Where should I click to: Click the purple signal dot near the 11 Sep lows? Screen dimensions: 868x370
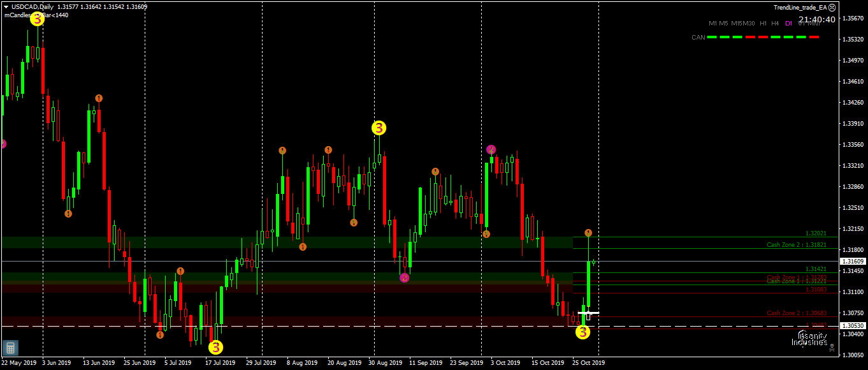point(404,277)
